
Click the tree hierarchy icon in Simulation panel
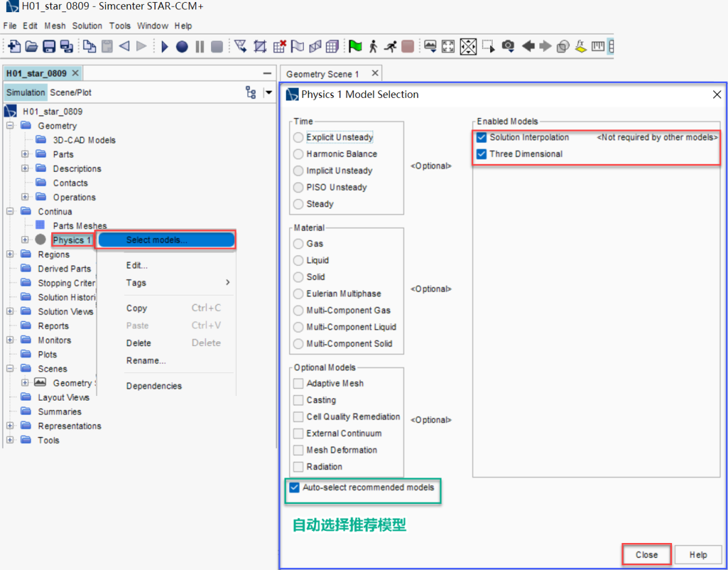[251, 92]
